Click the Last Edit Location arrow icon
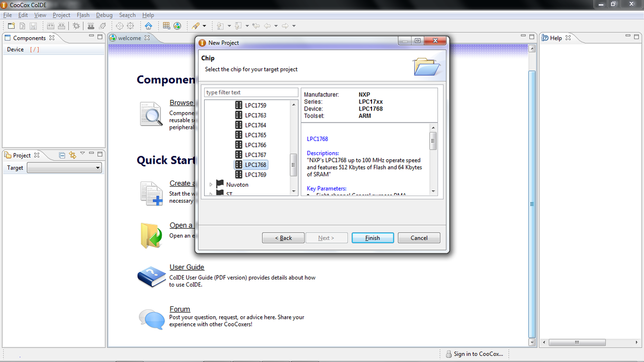 [256, 26]
